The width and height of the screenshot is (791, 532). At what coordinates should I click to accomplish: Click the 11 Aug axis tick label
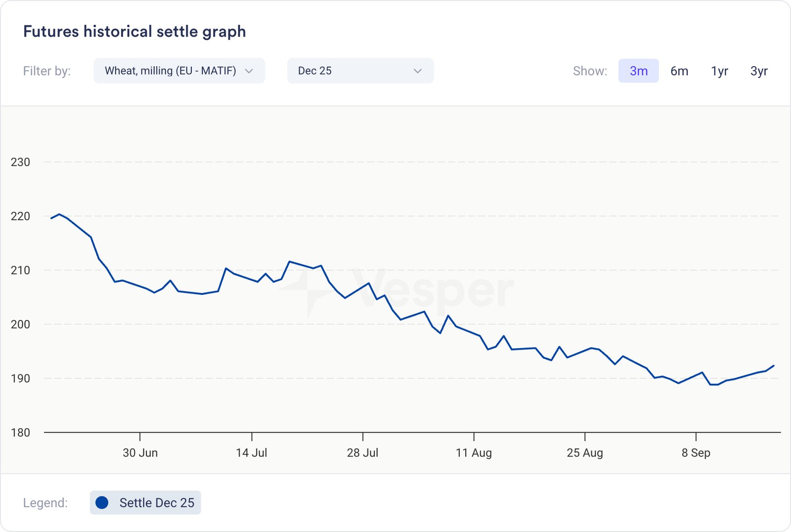point(474,452)
